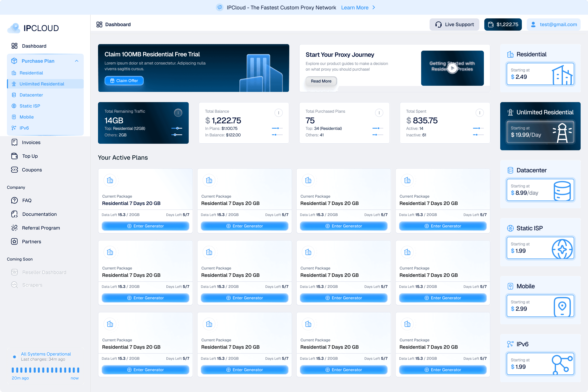Viewport: 588px width, 392px height.
Task: Click the Claim Offer button
Action: tap(124, 80)
